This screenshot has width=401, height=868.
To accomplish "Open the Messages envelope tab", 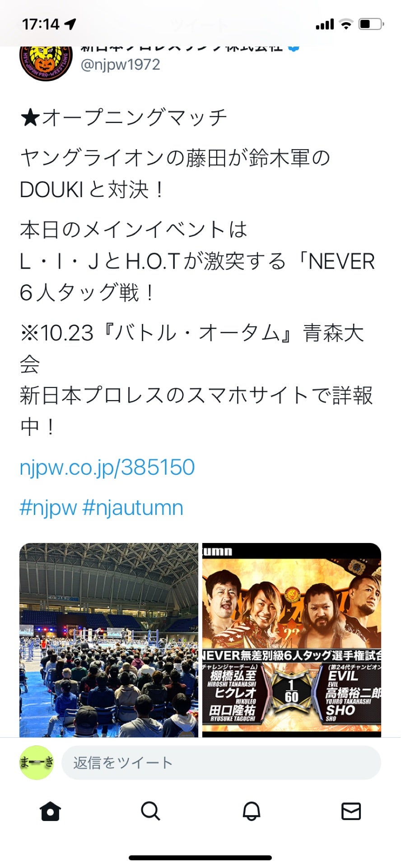I will [x=351, y=811].
